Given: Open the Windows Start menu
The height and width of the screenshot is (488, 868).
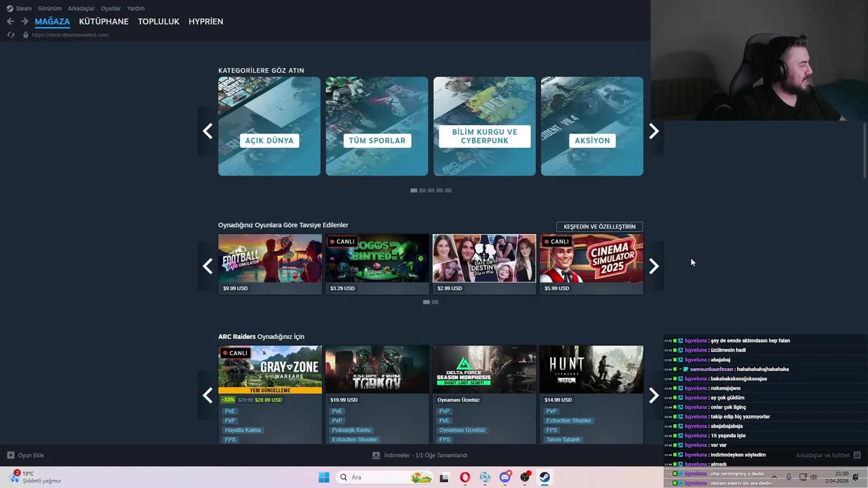Looking at the screenshot, I should (x=323, y=477).
